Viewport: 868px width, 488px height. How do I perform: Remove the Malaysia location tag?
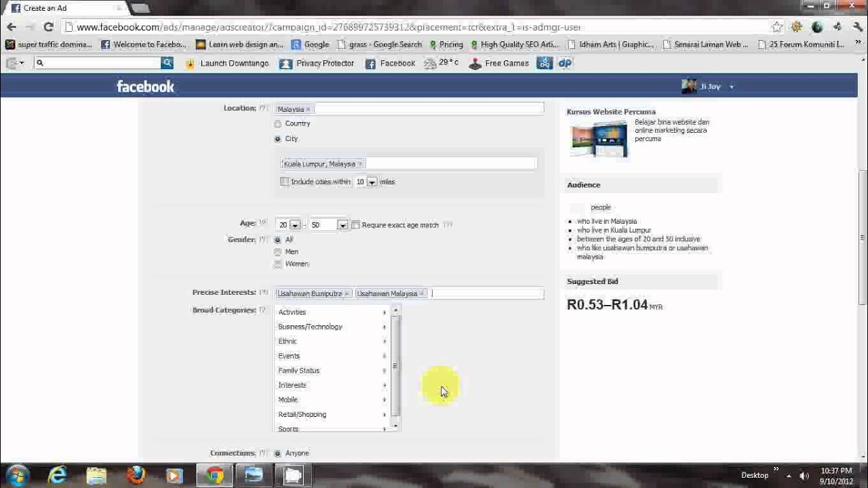309,109
